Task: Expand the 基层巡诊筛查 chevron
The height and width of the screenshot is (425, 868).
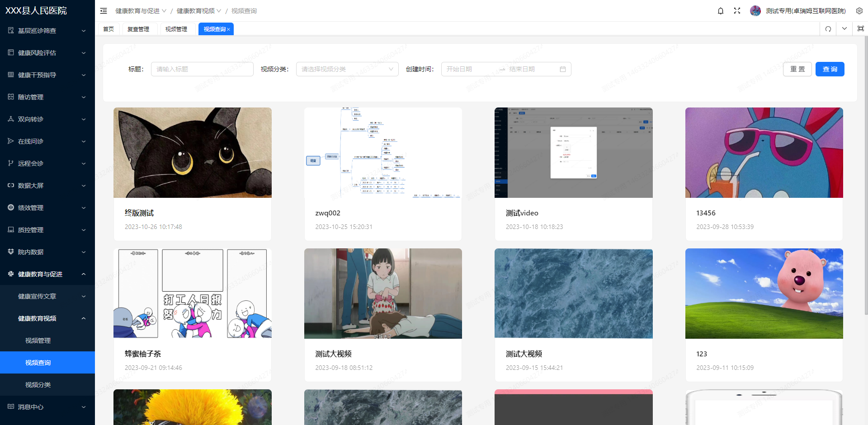Action: pos(84,31)
